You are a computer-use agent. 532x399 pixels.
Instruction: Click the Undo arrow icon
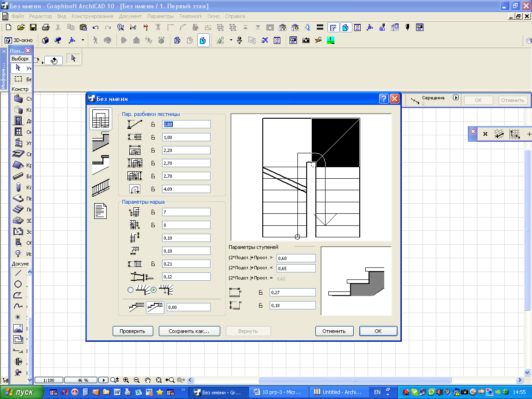tap(96, 28)
